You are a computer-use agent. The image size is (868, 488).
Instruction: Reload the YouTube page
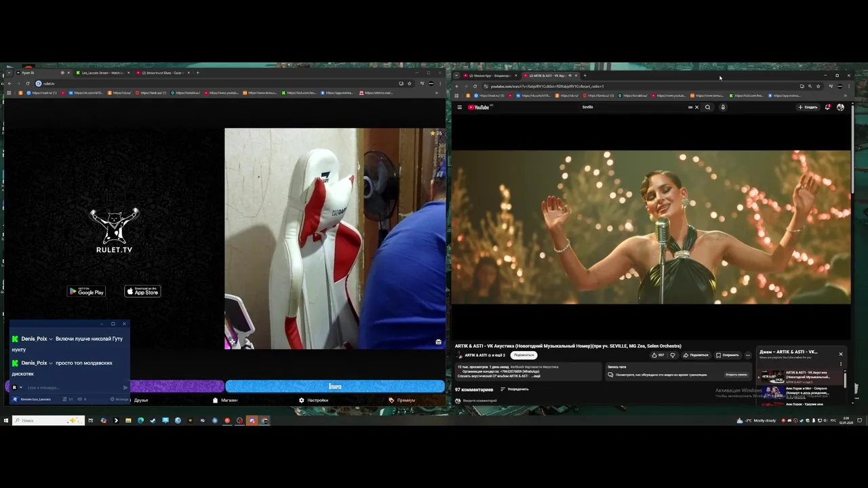pos(475,86)
